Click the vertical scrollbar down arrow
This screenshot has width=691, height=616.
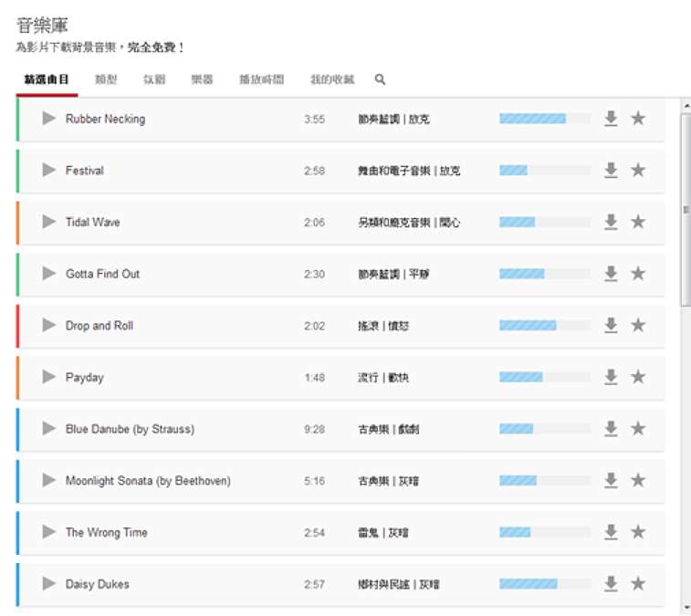[x=686, y=606]
